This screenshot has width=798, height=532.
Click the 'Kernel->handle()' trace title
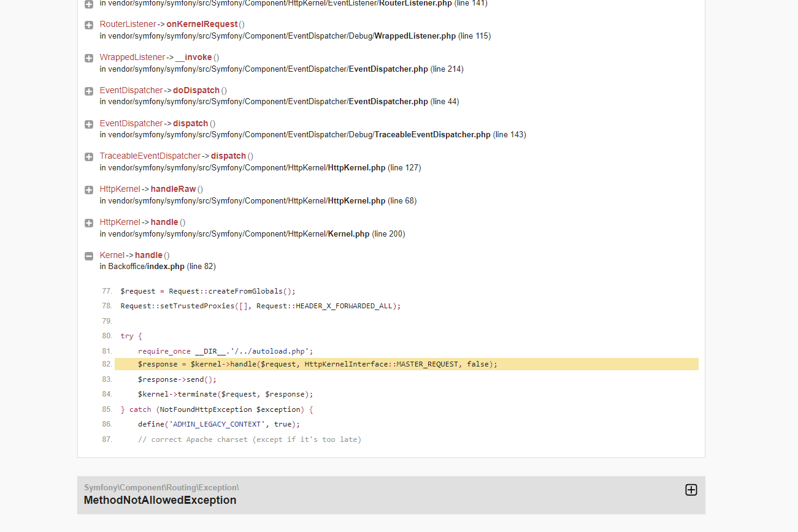coord(135,255)
